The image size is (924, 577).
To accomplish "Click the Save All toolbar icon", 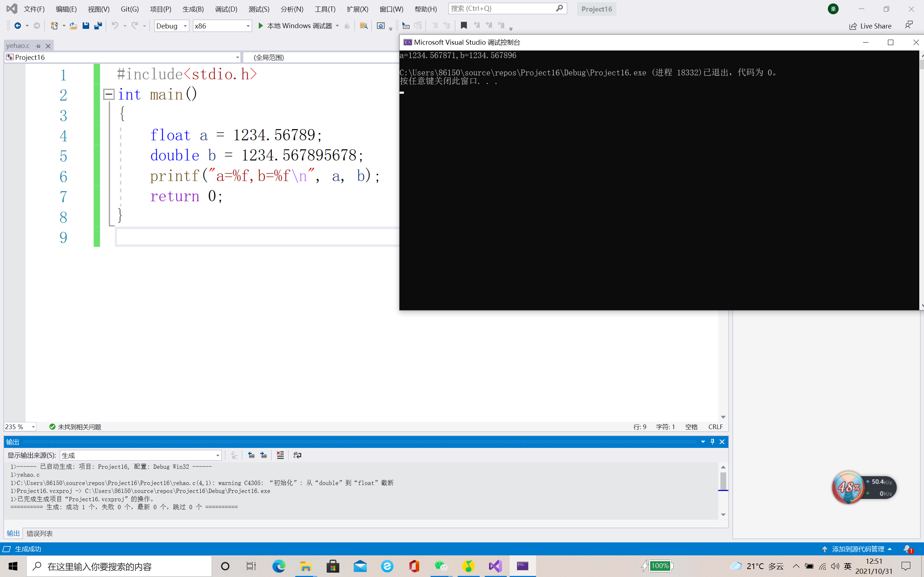I will pos(98,26).
